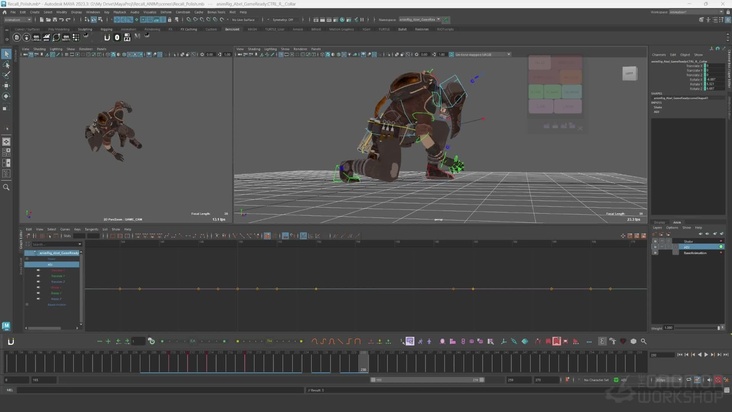Click the lock icon in status line
Screen dimensions: 732x412
169,20
